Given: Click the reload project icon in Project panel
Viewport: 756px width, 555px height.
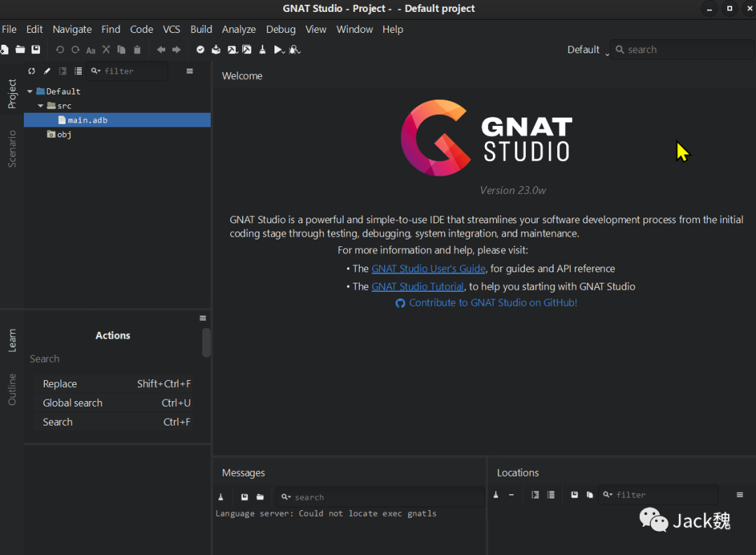Looking at the screenshot, I should pyautogui.click(x=31, y=71).
